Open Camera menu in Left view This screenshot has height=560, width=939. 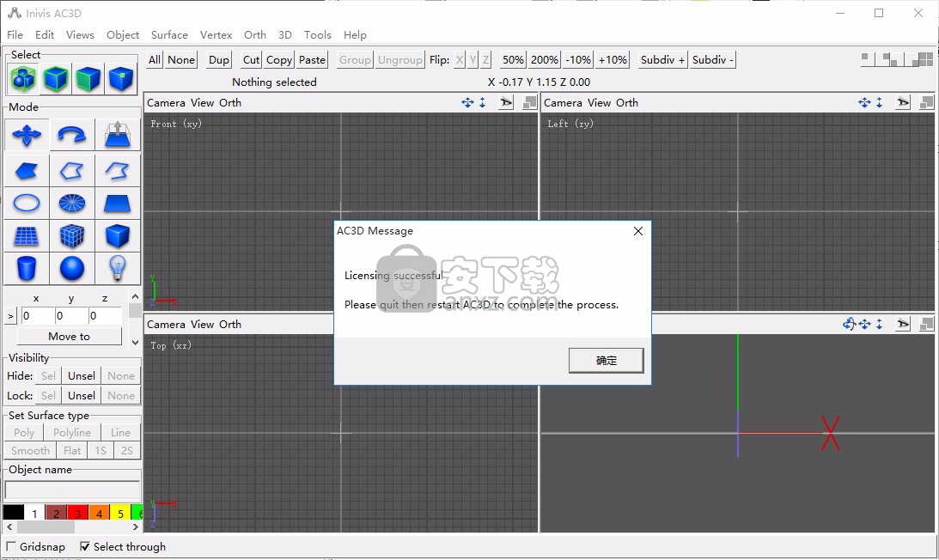point(563,102)
